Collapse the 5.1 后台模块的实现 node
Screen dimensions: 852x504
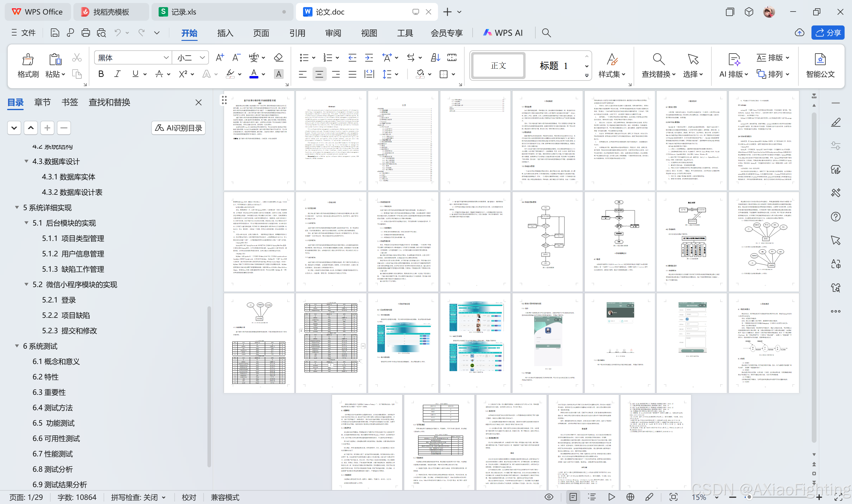(26, 223)
